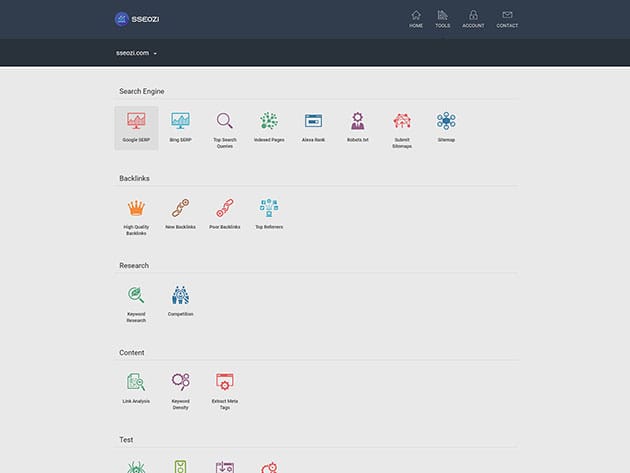This screenshot has width=630, height=473.
Task: Open the Competition research tool
Action: tap(180, 300)
